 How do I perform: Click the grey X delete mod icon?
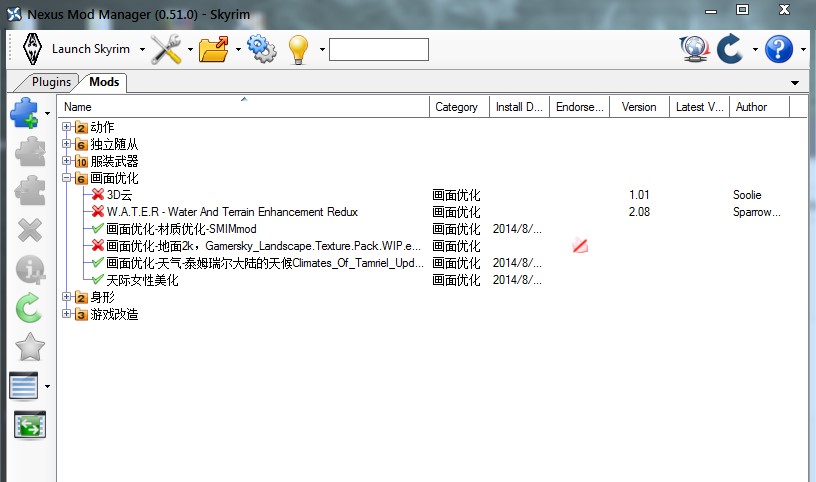[30, 230]
